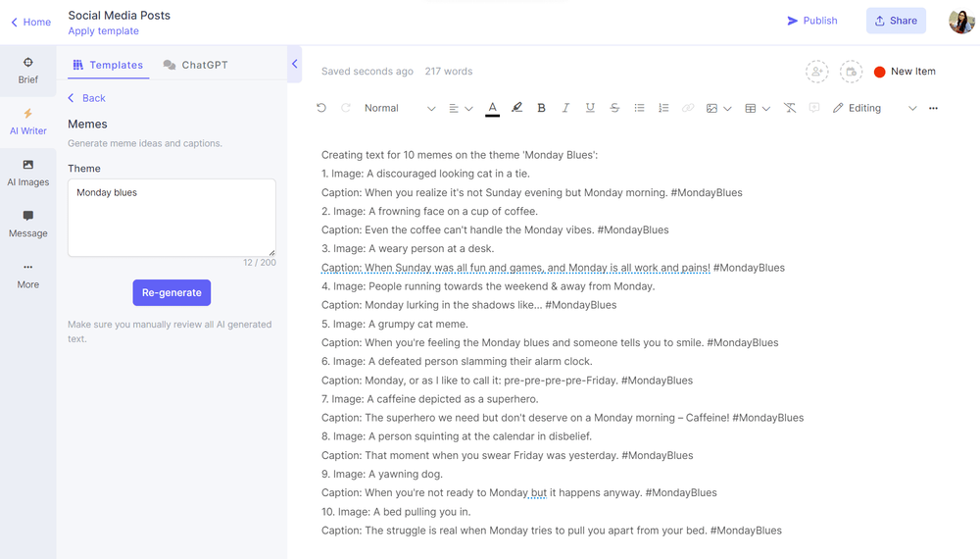Click into the Theme text field
Screen dimensions: 980x559
(x=171, y=218)
